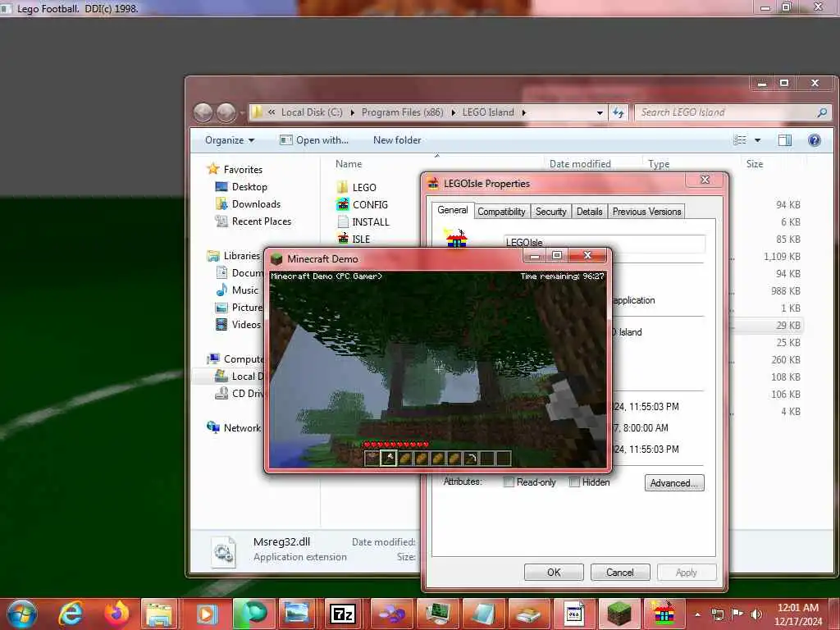Image resolution: width=840 pixels, height=630 pixels.
Task: Open Windows Media Player taskbar icon
Action: click(207, 614)
